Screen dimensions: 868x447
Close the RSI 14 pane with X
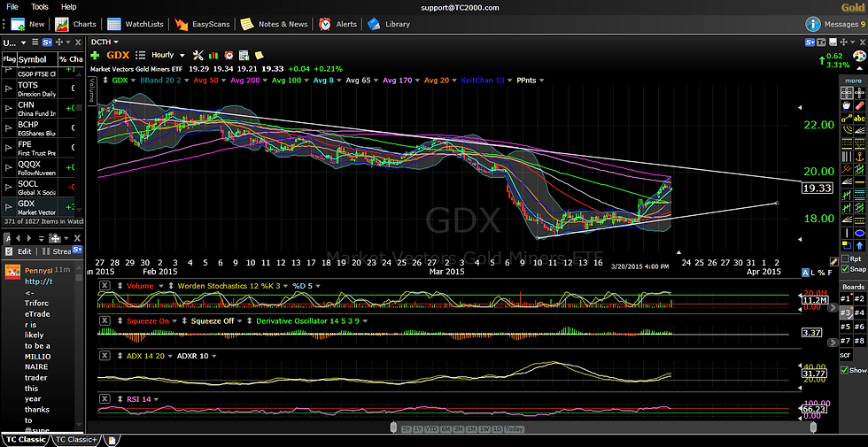coord(105,399)
